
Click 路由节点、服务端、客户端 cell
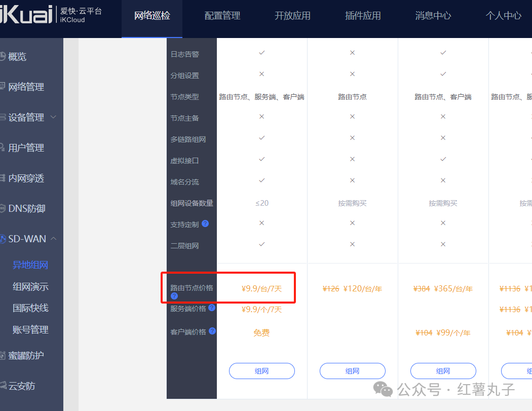tap(261, 97)
